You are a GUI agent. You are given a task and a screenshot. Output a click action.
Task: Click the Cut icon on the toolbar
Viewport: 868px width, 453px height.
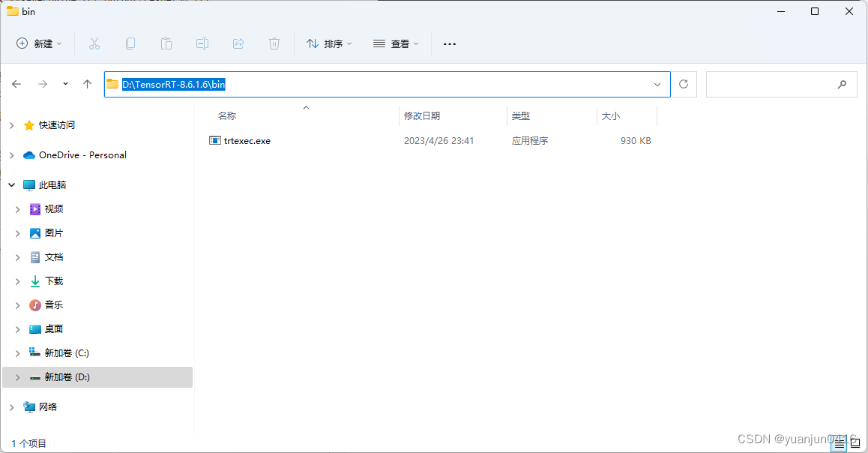(94, 43)
